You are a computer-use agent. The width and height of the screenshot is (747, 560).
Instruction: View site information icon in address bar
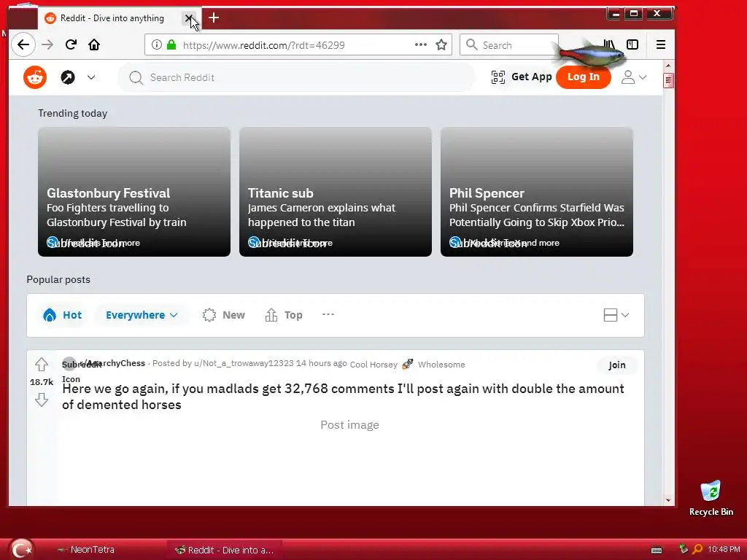156,44
